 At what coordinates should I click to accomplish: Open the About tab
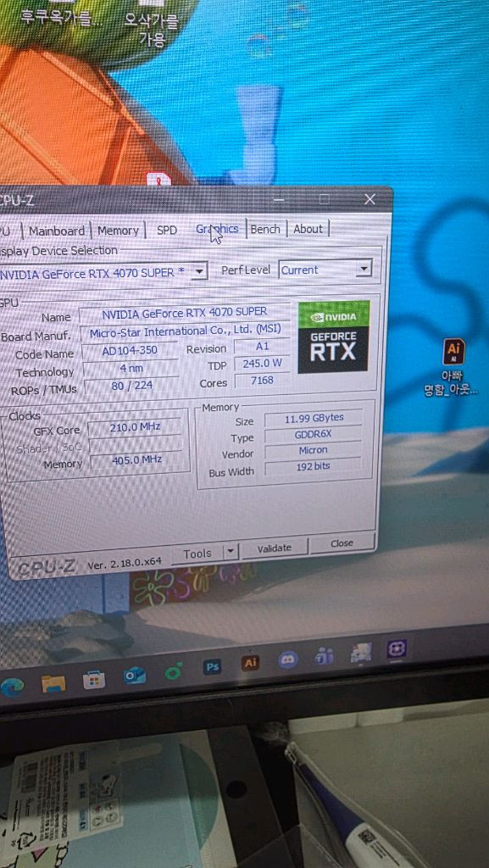click(308, 229)
